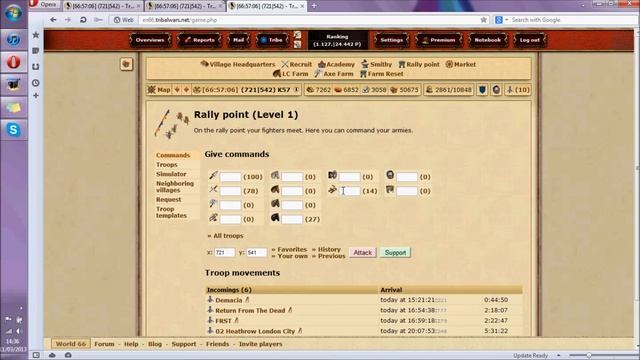This screenshot has height=360, width=640.
Task: Toggle Opera panel button in bottom status bar
Action: pyautogui.click(x=36, y=355)
